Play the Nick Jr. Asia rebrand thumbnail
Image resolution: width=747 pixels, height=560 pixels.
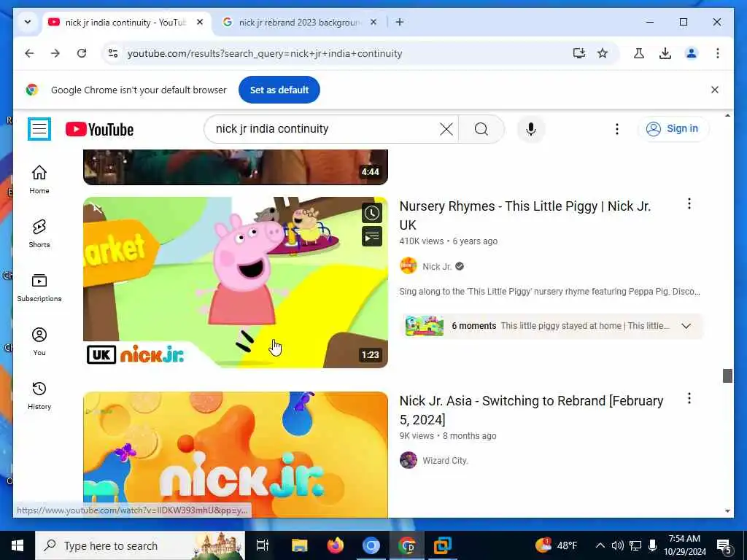tap(236, 454)
